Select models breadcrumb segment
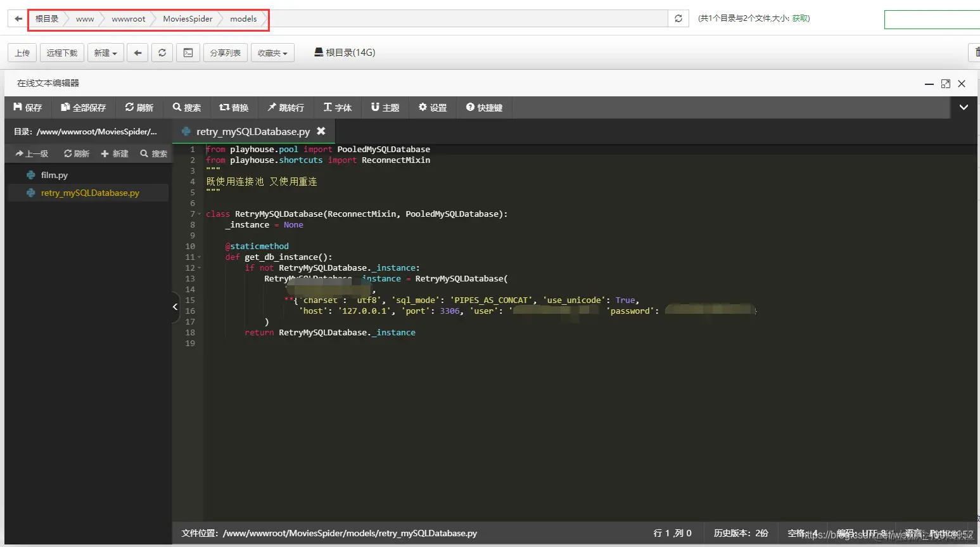The height and width of the screenshot is (547, 980). [243, 19]
